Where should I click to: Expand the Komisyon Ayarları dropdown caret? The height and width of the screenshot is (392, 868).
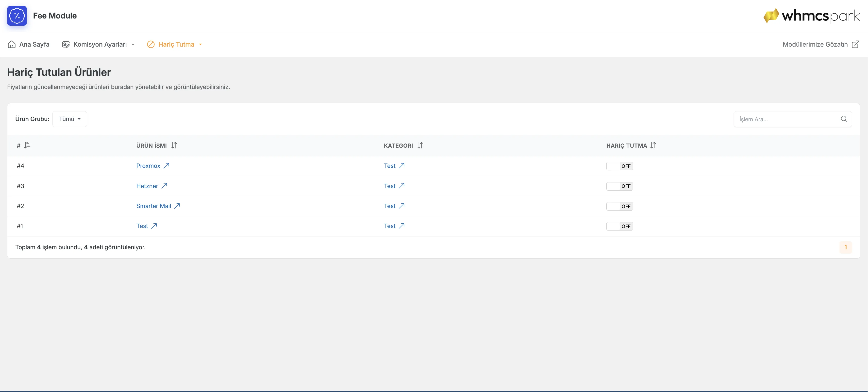click(x=133, y=45)
